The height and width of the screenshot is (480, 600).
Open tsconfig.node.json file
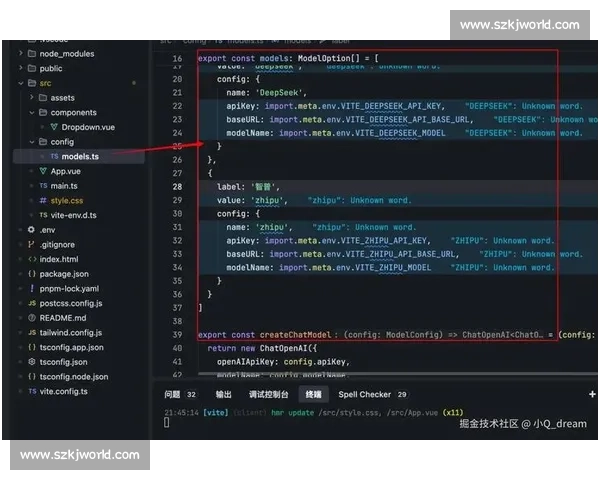click(x=74, y=377)
